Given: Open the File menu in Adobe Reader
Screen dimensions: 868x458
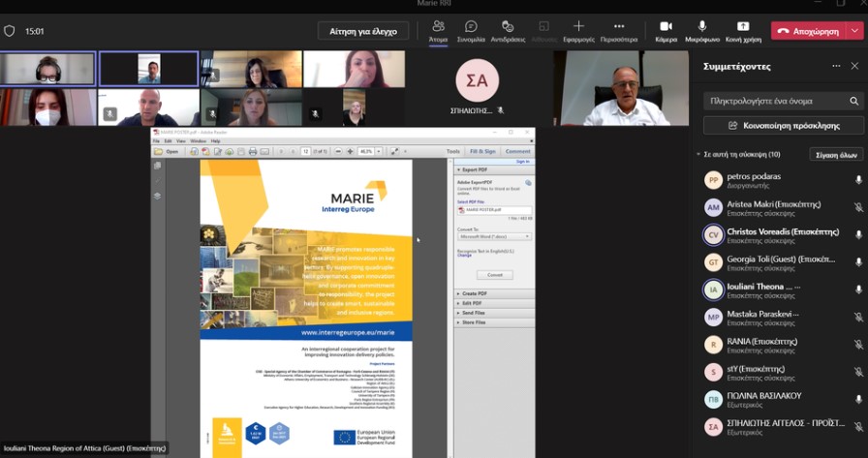Looking at the screenshot, I should tap(157, 141).
